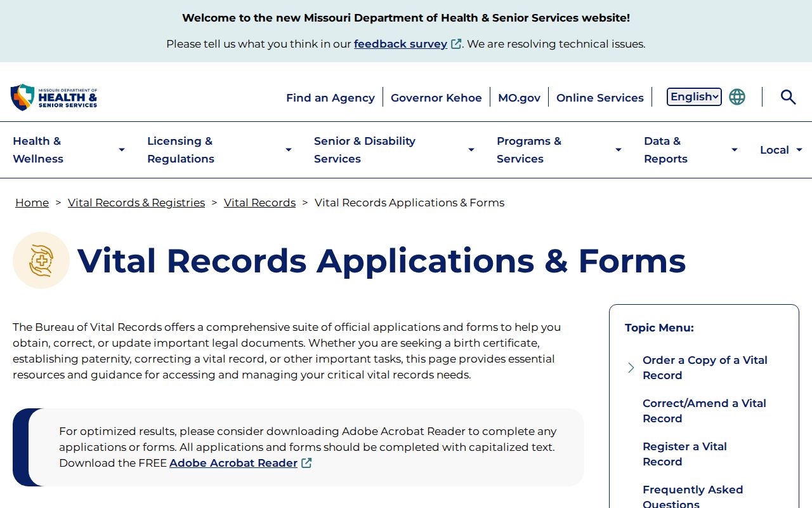Viewport: 812px width, 508px height.
Task: Open the MO.gov link
Action: (520, 98)
